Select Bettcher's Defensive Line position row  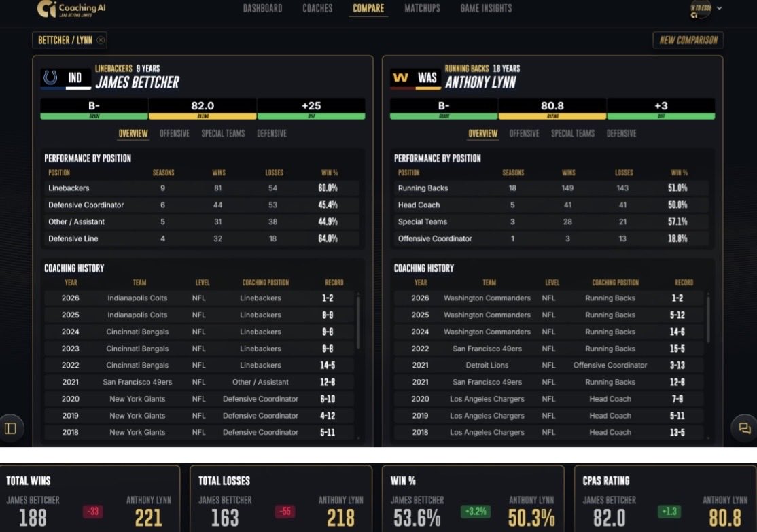[202, 238]
